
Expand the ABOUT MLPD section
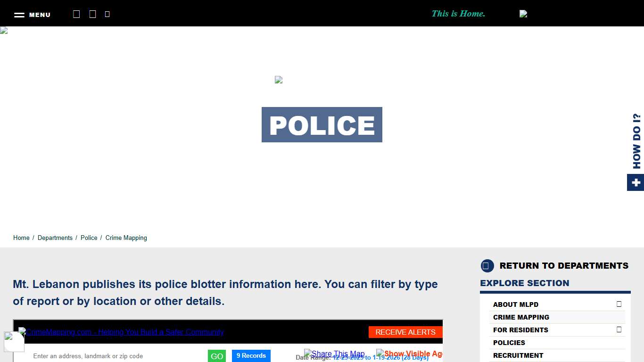coord(619,304)
